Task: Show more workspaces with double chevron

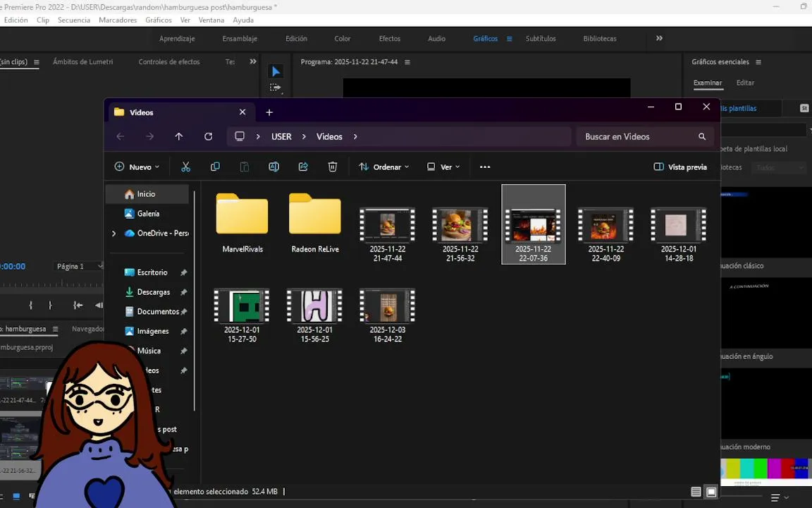Action: [659, 38]
